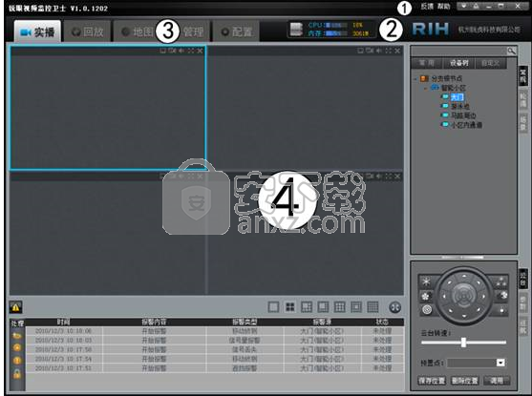532x396 pixels.
Task: Select the eight-window layout icon
Action: point(323,307)
